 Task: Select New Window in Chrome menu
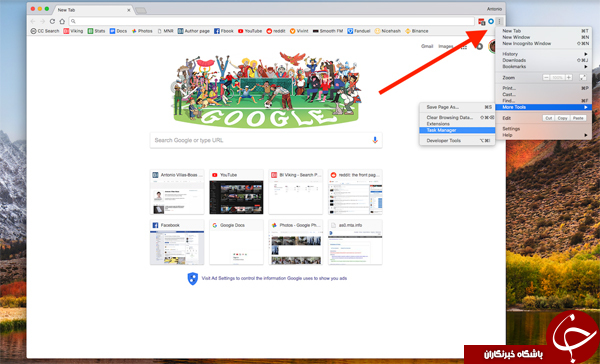543,37
